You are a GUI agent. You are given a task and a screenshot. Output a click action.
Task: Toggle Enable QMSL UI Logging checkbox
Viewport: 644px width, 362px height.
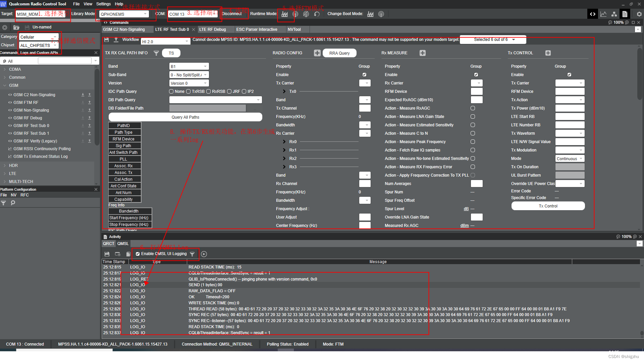tap(138, 254)
